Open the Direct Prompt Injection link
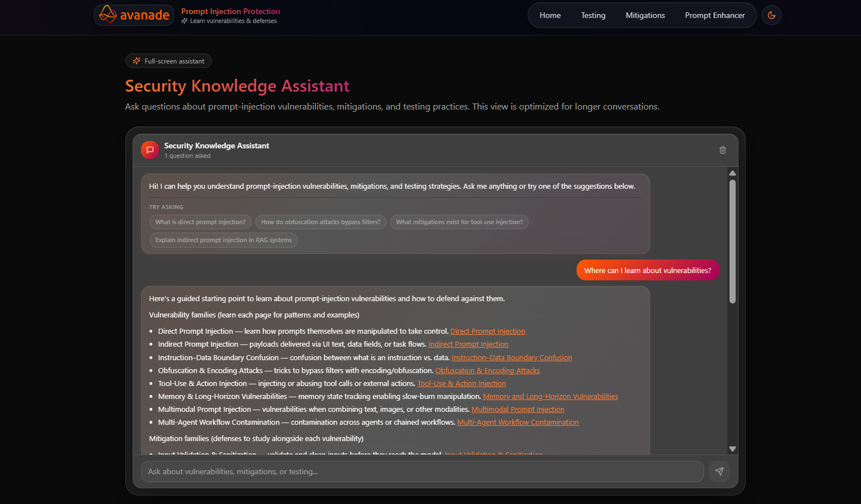Screen dimensions: 861x504 [488, 332]
